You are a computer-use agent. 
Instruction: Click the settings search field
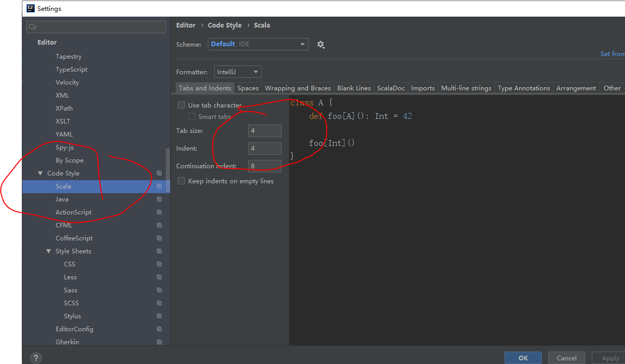pos(97,27)
